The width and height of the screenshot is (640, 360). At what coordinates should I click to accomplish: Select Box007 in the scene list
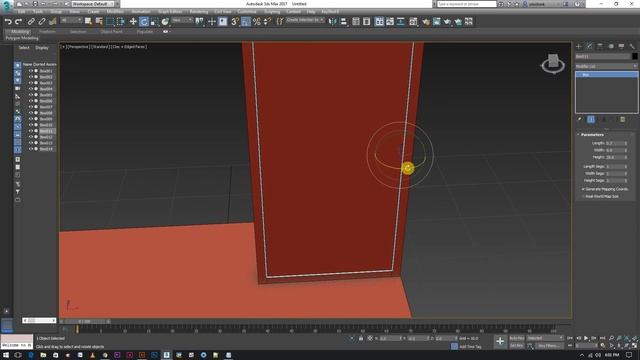click(x=46, y=107)
